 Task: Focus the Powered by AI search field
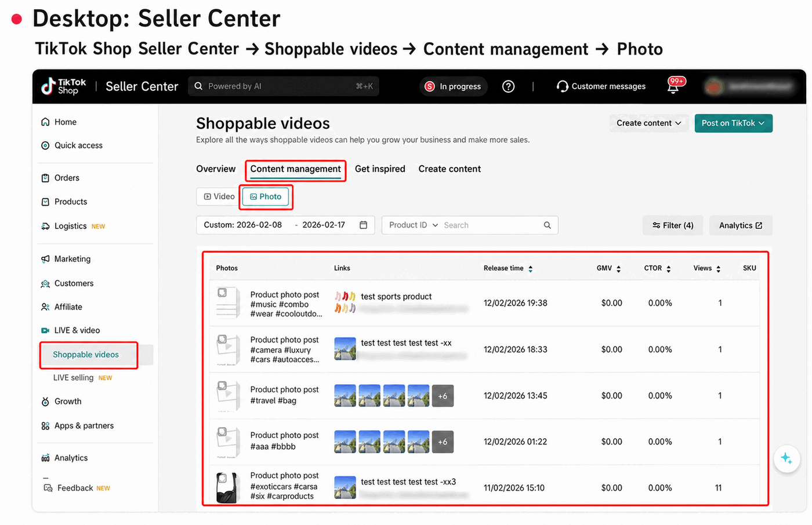tap(284, 86)
